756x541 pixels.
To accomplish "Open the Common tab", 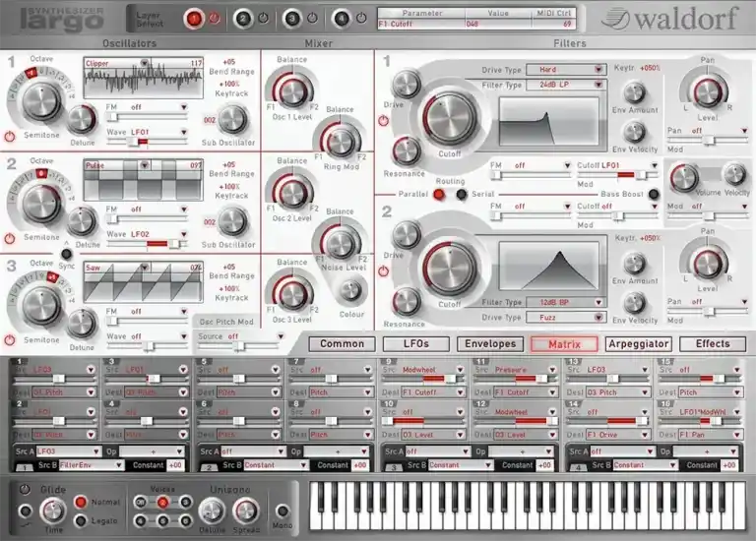I will click(343, 344).
